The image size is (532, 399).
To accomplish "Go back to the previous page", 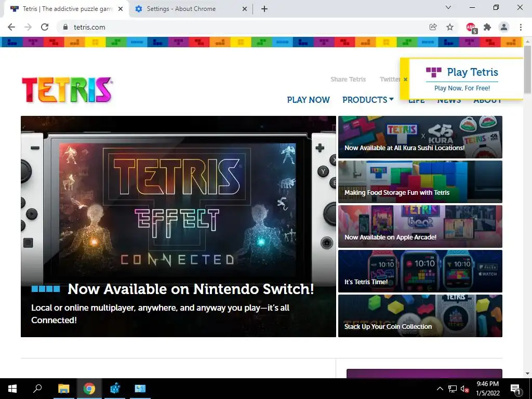I will point(11,27).
